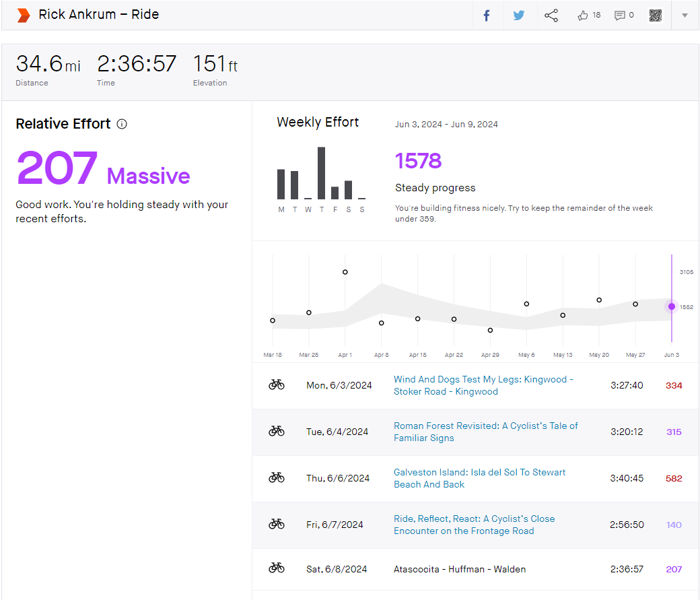Screen dimensions: 700x600
Task: Click bike icon for Fri 6/7/2024 ride
Action: click(x=277, y=524)
